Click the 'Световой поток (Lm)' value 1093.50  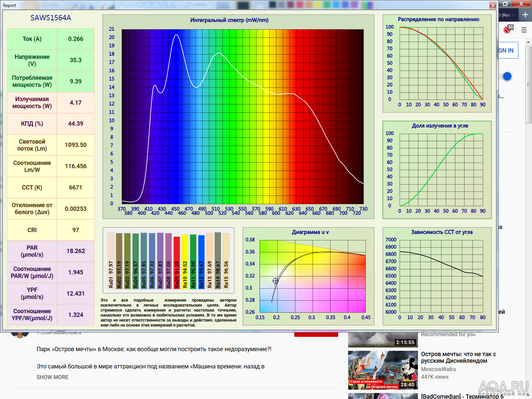[75, 145]
